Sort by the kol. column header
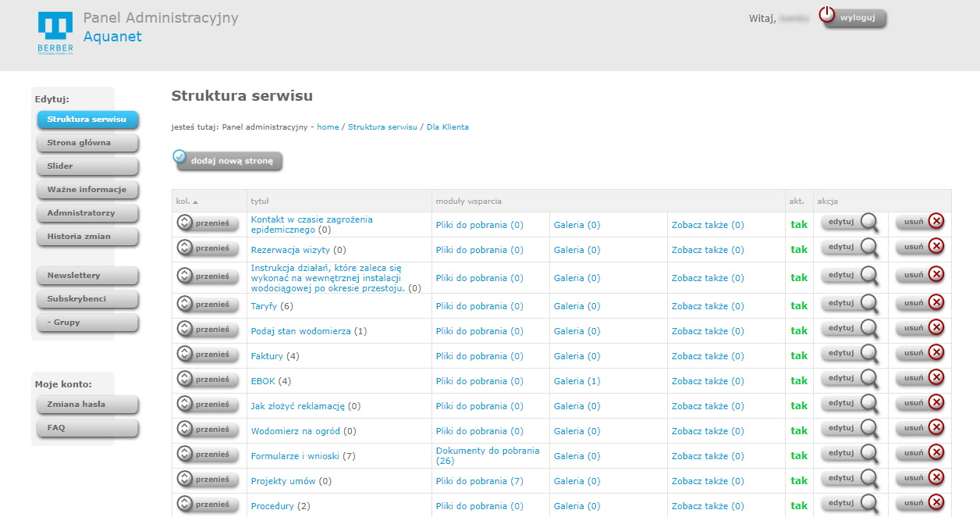This screenshot has width=980, height=517. (187, 201)
